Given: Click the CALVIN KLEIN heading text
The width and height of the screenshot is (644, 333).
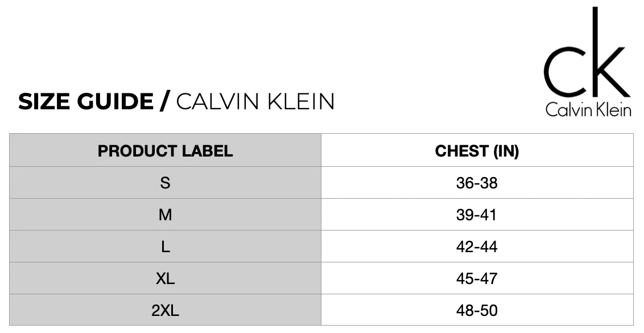Looking at the screenshot, I should tap(255, 102).
